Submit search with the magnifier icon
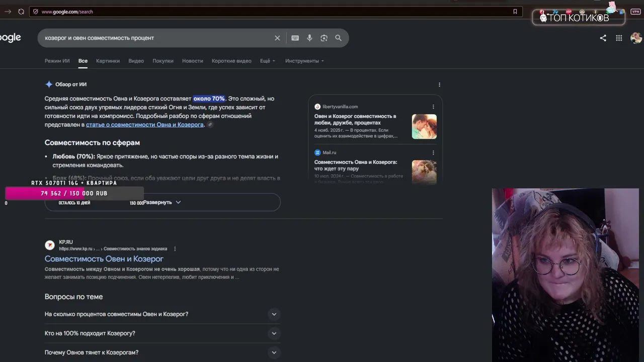 (338, 38)
